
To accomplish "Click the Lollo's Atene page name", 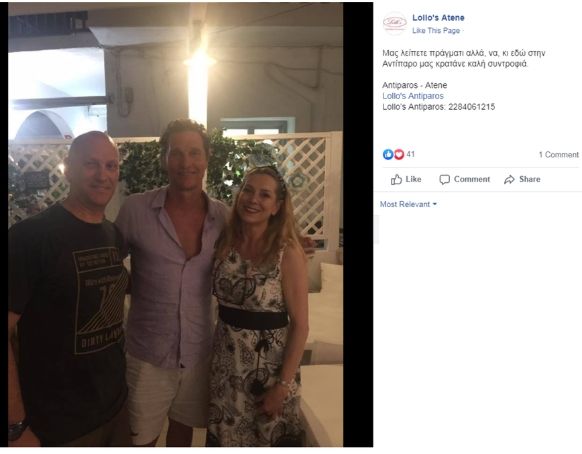I will pos(438,17).
